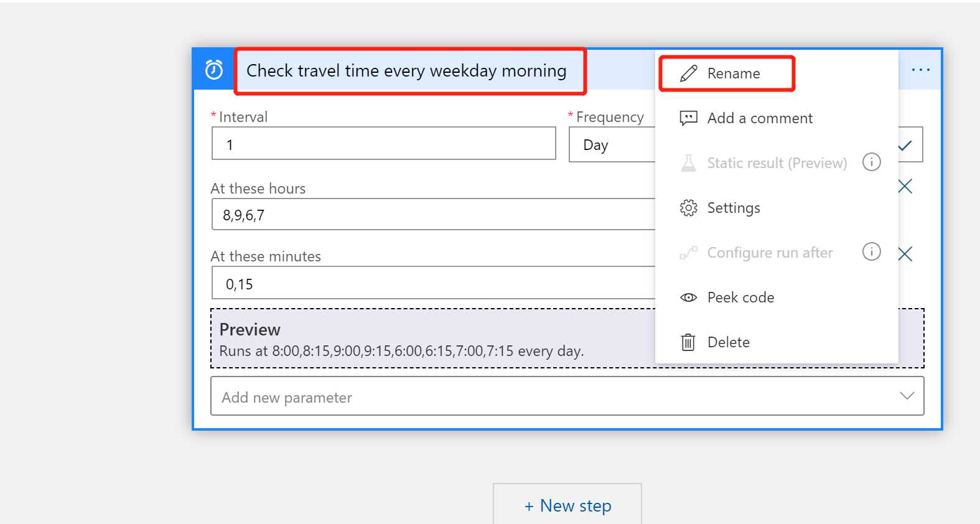This screenshot has width=980, height=524.
Task: Click the recurrence alarm clock icon
Action: (214, 70)
